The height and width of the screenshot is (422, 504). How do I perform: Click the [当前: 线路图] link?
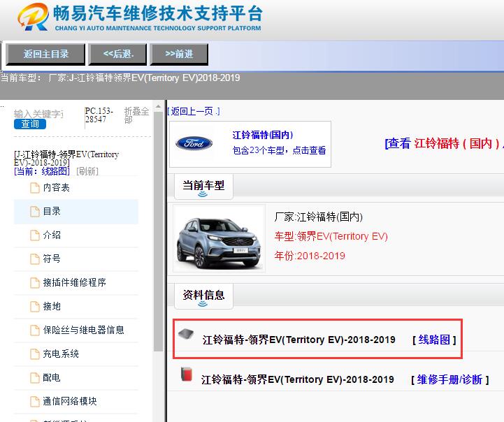click(x=42, y=171)
